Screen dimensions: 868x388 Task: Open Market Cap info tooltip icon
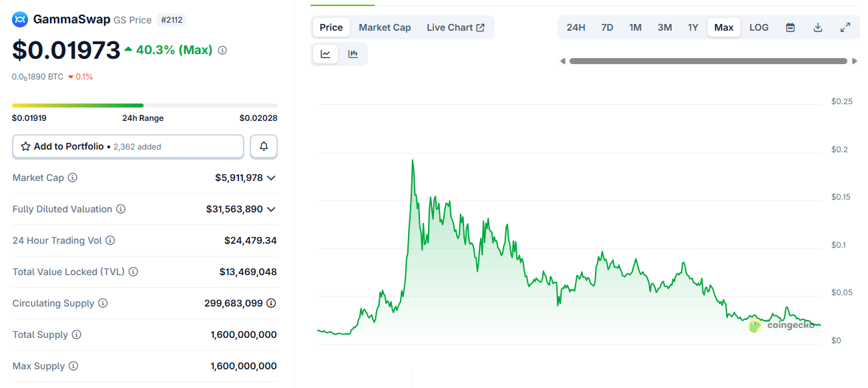pyautogui.click(x=73, y=178)
